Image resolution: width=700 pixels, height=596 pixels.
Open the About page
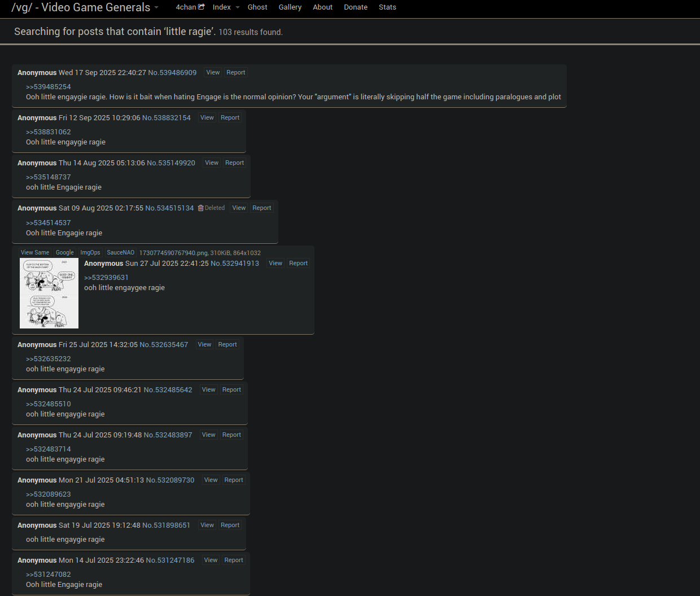point(323,7)
